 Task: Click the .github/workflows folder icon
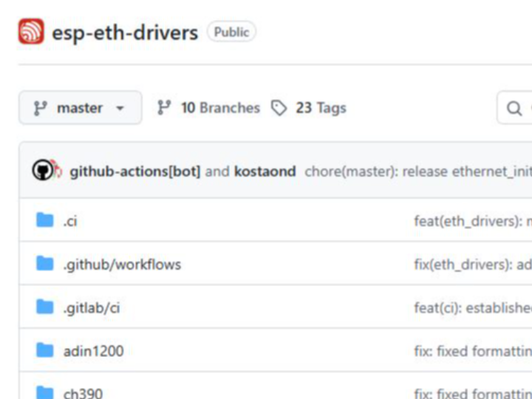click(45, 264)
